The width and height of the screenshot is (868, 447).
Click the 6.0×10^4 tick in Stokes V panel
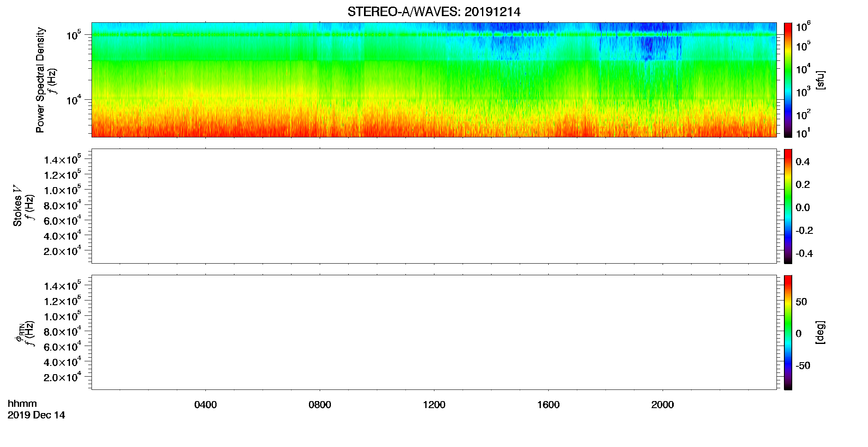[63, 220]
